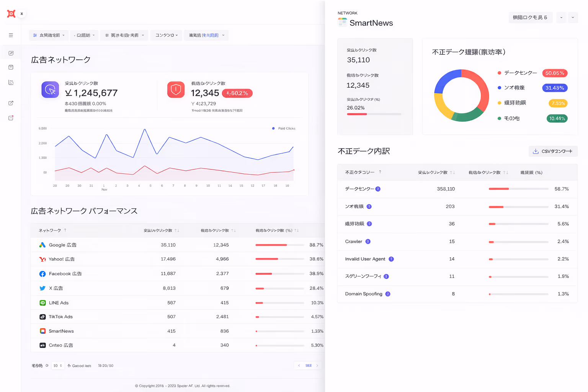Sort fraud table by 不正 category column arrow

click(380, 172)
